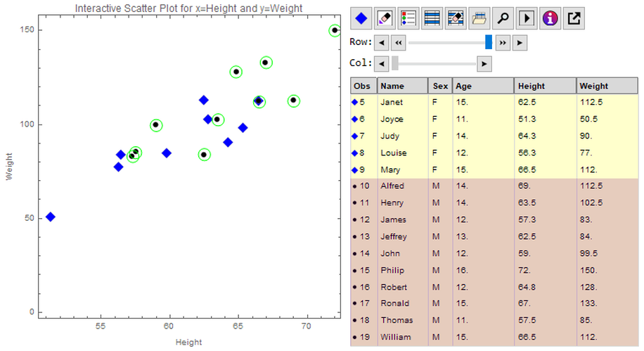Screen dimensions: 644x351
Task: Click the Sex column header
Action: pyautogui.click(x=440, y=86)
